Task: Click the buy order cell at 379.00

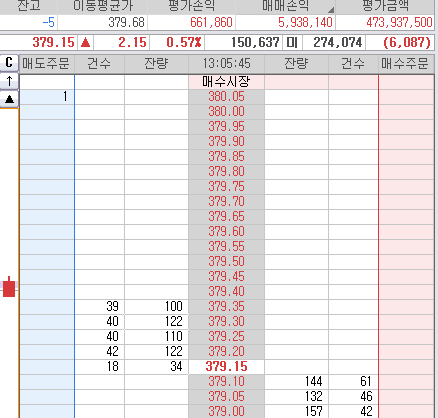Action: tap(406, 411)
